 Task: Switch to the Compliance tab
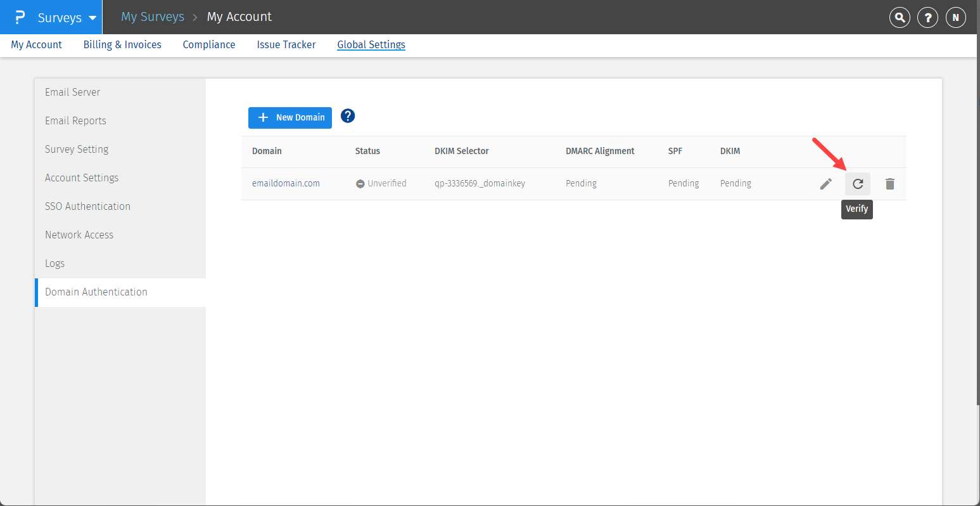pyautogui.click(x=209, y=44)
